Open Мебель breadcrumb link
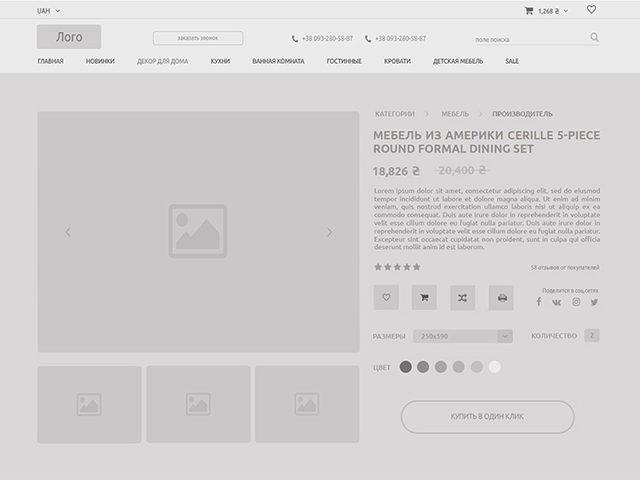Screen dimensions: 640x480 (x=455, y=114)
